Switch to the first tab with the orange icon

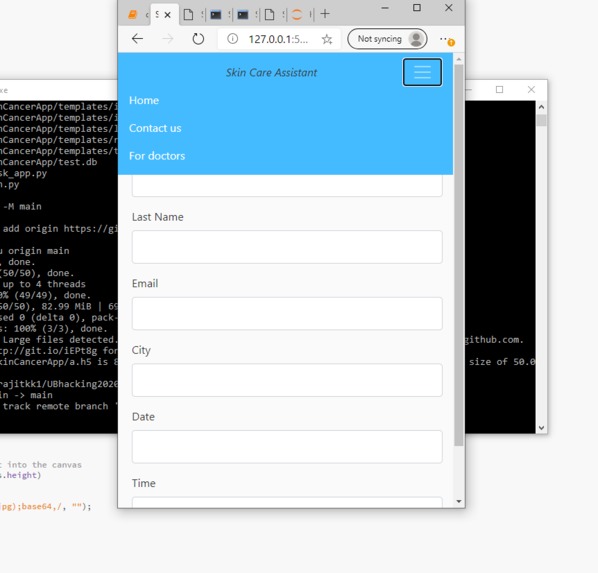132,15
